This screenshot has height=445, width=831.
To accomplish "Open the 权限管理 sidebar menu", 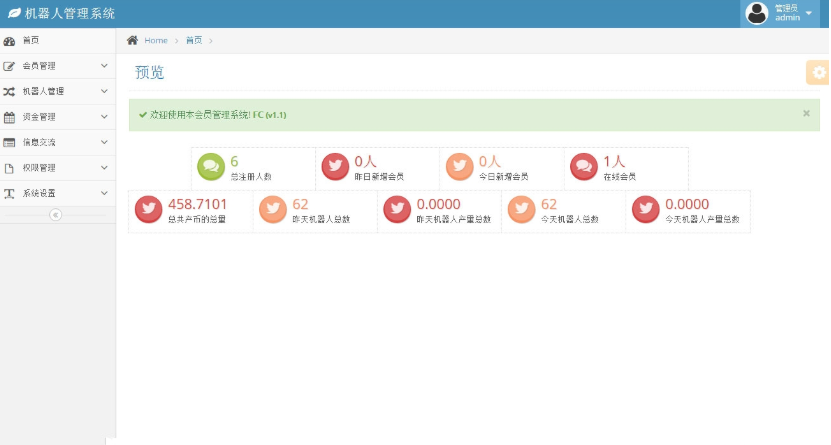I will coord(58,168).
